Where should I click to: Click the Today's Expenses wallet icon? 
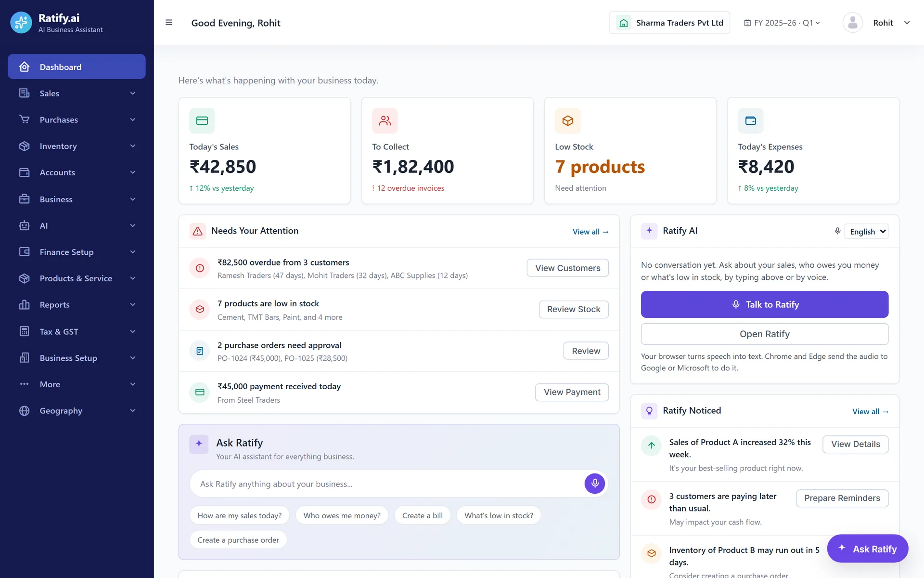[x=751, y=120]
